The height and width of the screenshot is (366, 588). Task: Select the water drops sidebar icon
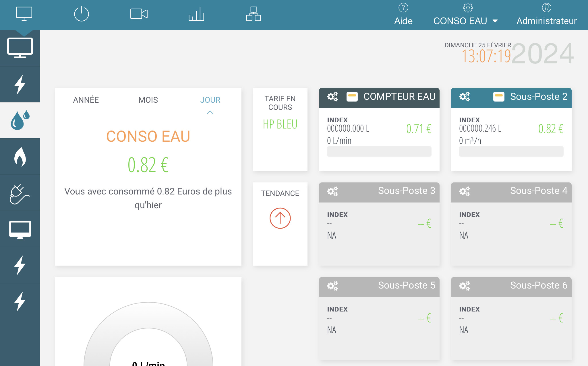coord(20,120)
